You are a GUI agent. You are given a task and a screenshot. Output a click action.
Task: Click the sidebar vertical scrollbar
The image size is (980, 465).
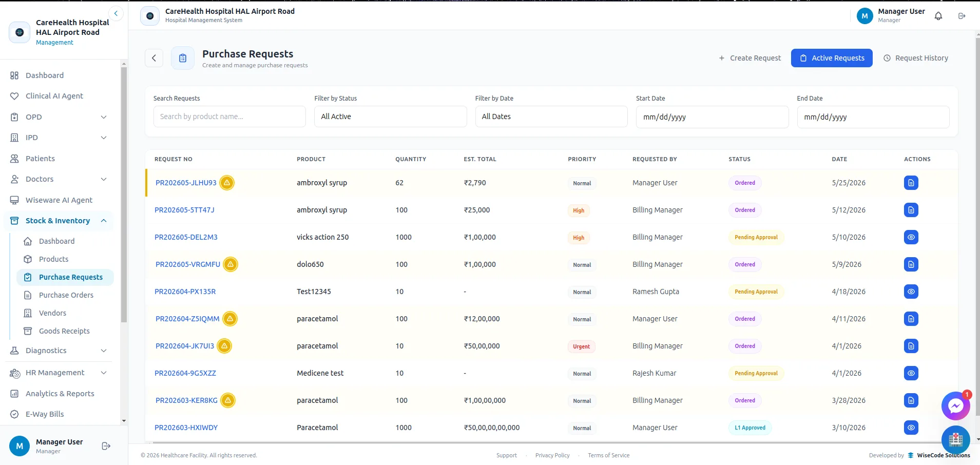pos(124,195)
